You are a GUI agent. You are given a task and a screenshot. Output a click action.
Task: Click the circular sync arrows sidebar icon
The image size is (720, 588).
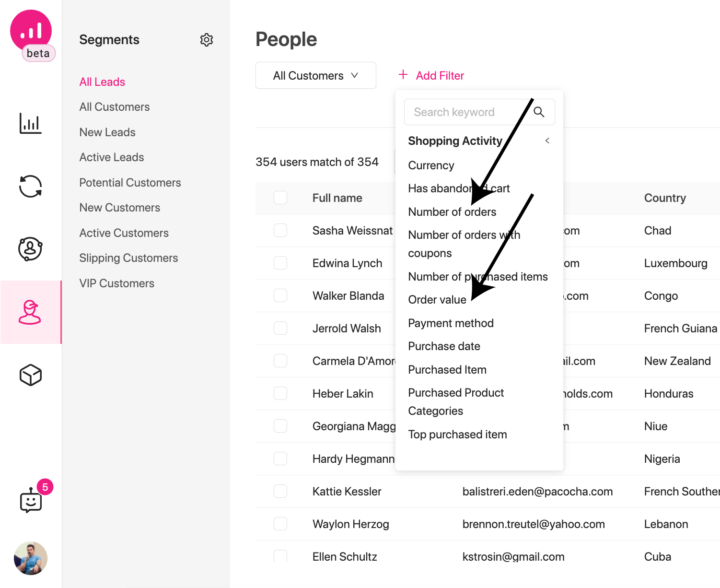(31, 186)
